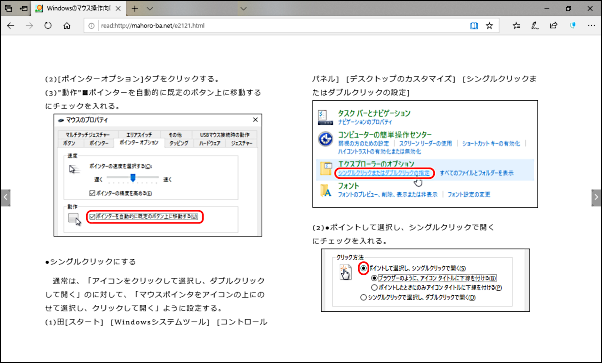Open シングルクリックまたはダブルクリックの指定 link

point(384,173)
